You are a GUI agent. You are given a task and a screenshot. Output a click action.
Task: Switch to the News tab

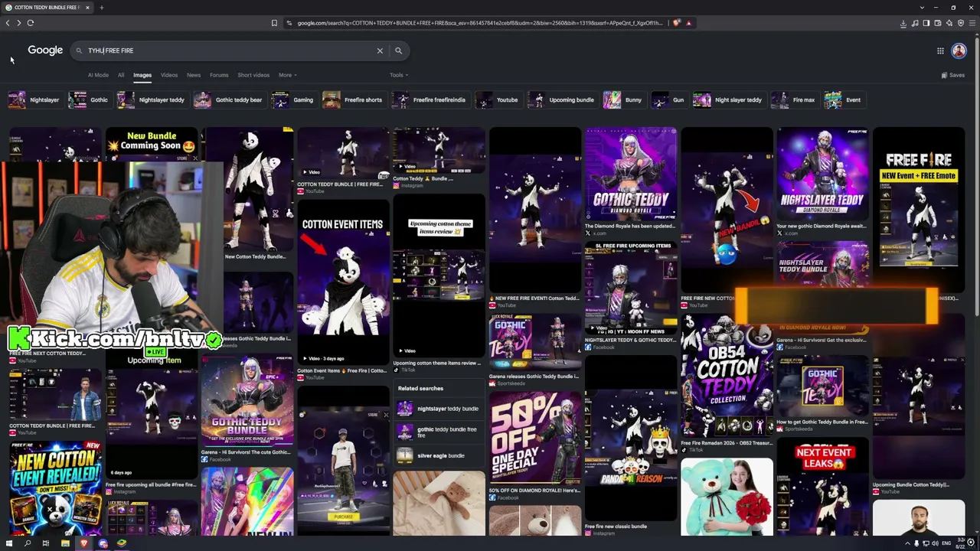[194, 75]
